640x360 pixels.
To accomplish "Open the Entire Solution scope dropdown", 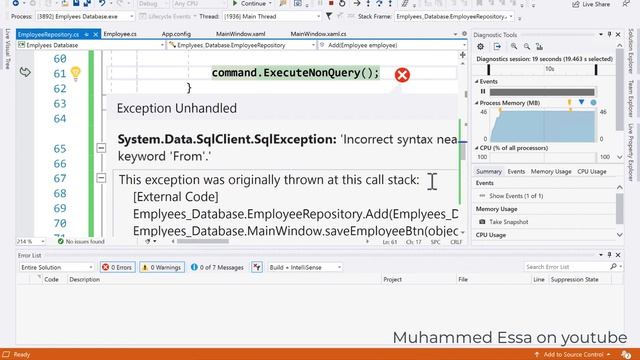I will [57, 267].
